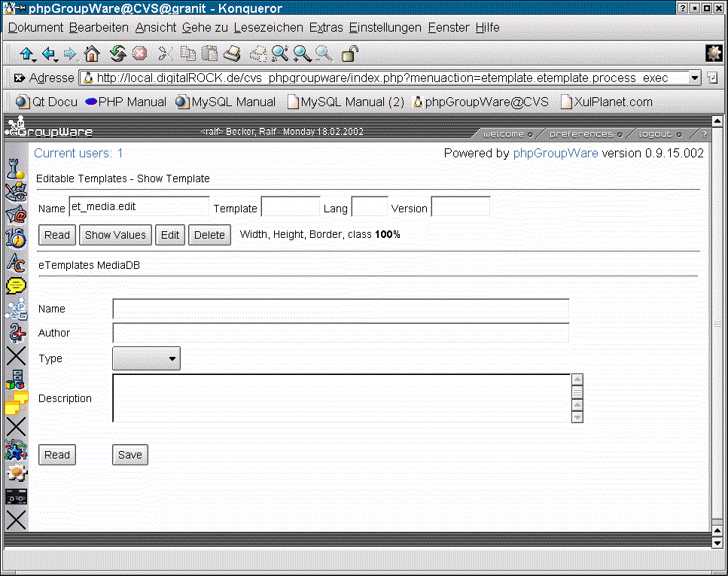Image resolution: width=728 pixels, height=576 pixels.
Task: Open Find with the magnifier-and-footprints icon
Action: click(280, 54)
